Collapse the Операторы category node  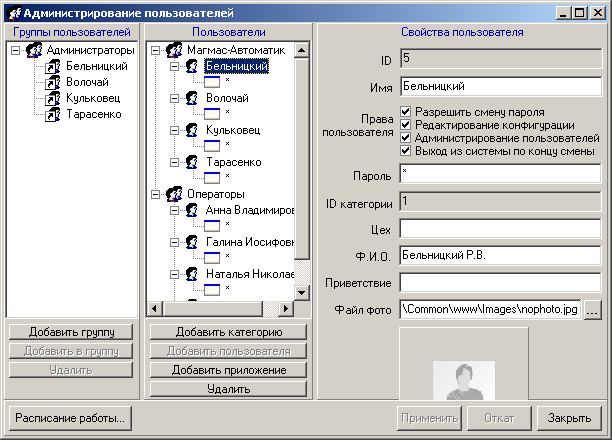coord(155,194)
